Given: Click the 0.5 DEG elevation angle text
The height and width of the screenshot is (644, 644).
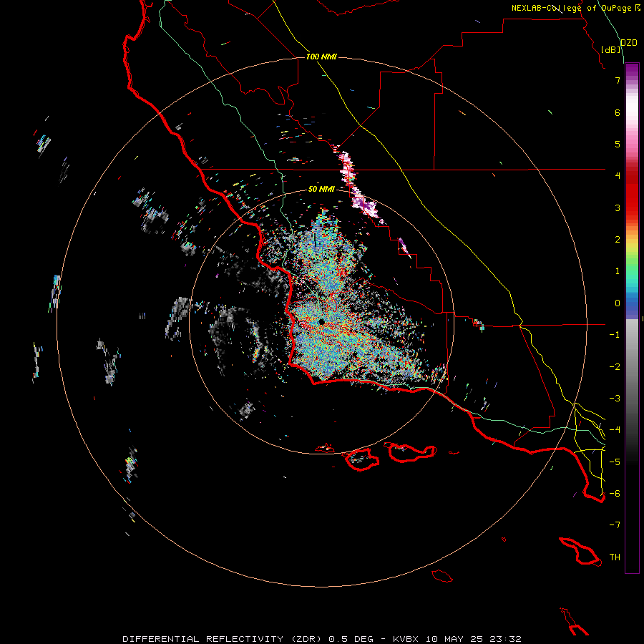Looking at the screenshot, I should (351, 639).
